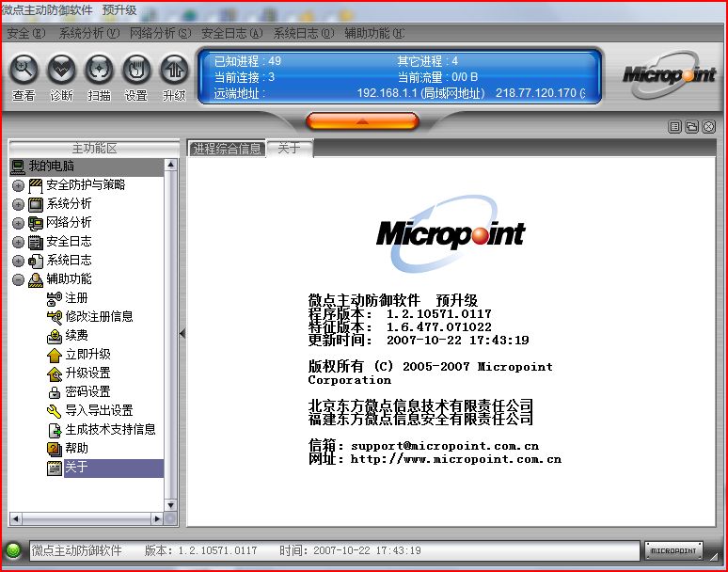Click the 安全日志 notepad icon

pos(36,242)
